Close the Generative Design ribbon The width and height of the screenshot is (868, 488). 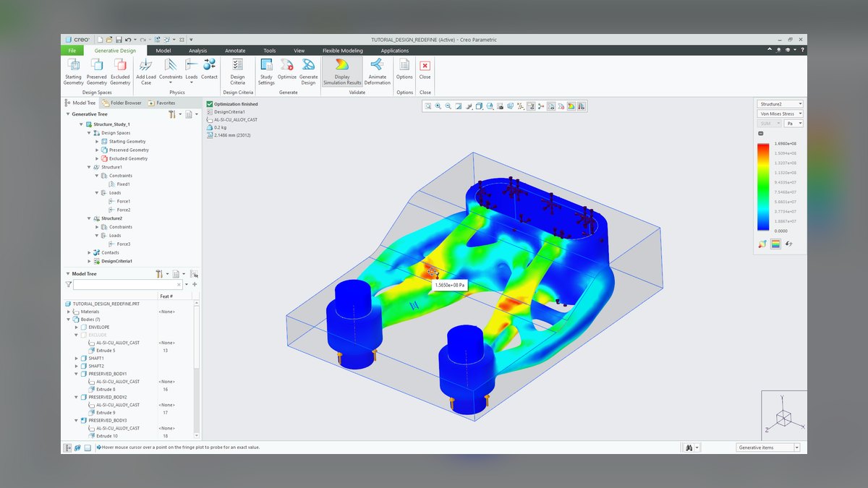click(425, 69)
